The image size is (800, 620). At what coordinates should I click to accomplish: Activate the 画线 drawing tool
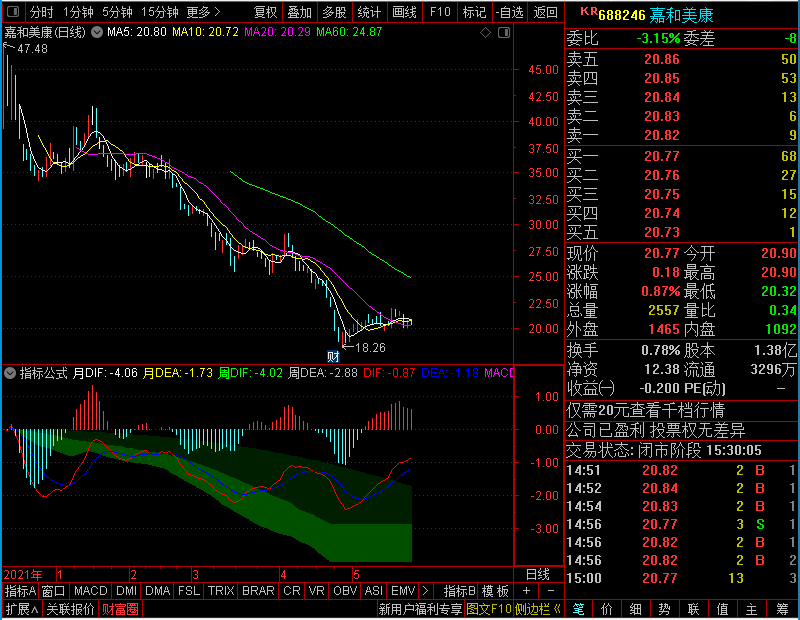click(x=404, y=12)
